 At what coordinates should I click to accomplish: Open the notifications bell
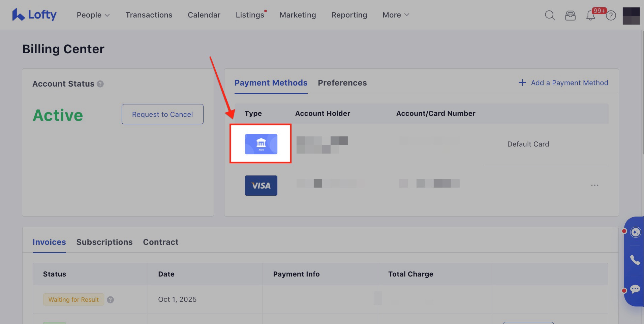pos(590,15)
